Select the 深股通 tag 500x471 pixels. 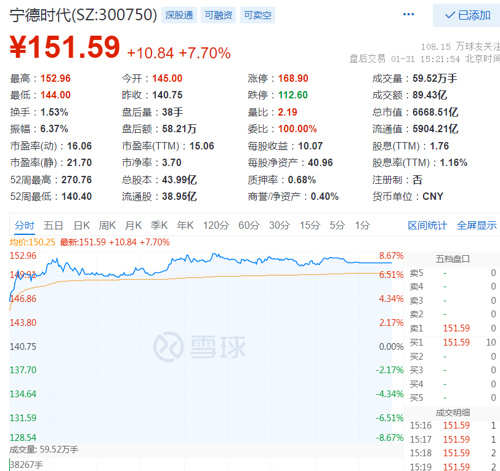(179, 15)
